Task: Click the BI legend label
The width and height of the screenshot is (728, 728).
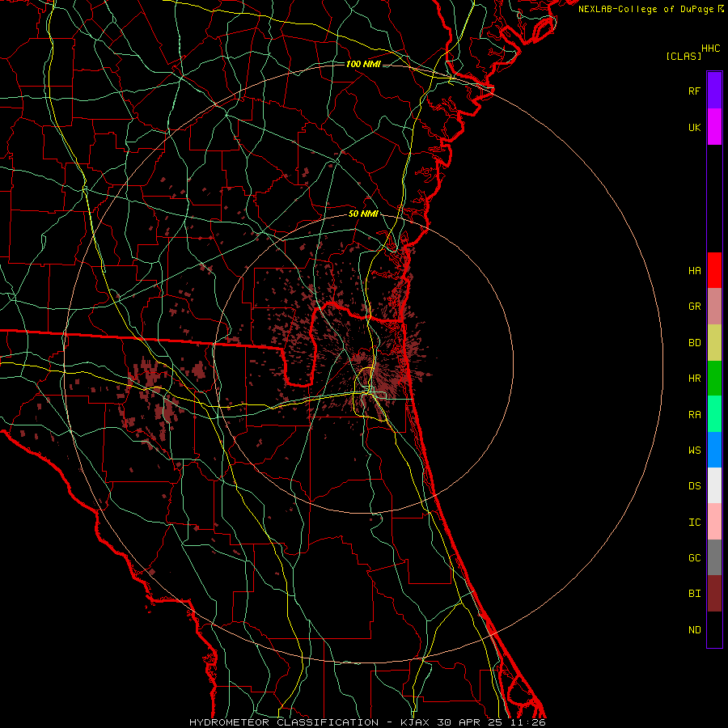Action: pos(694,594)
